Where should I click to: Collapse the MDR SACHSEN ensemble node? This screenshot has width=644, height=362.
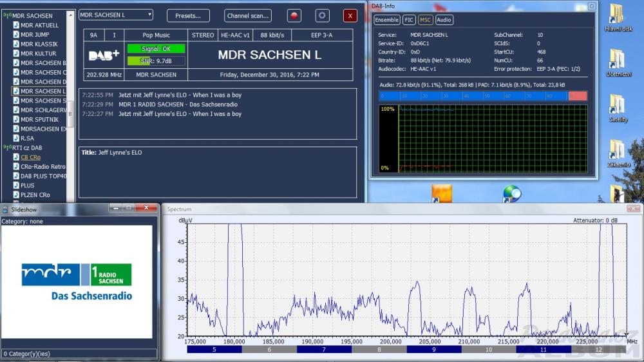click(x=7, y=15)
